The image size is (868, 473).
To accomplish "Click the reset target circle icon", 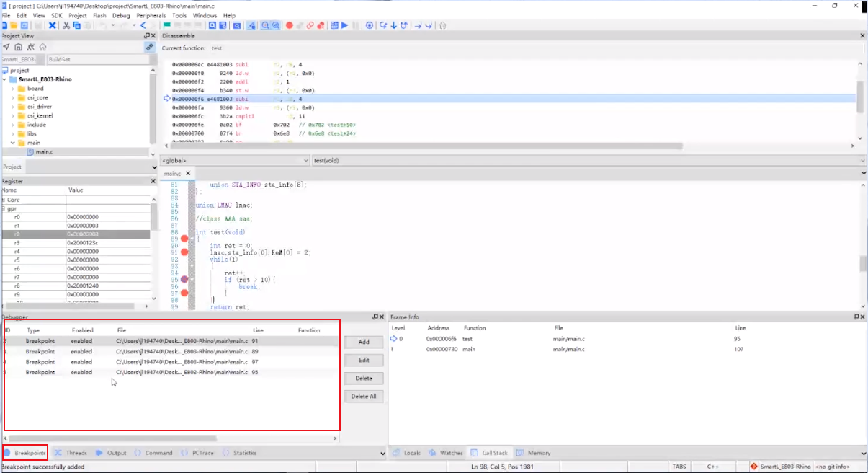I will click(369, 25).
